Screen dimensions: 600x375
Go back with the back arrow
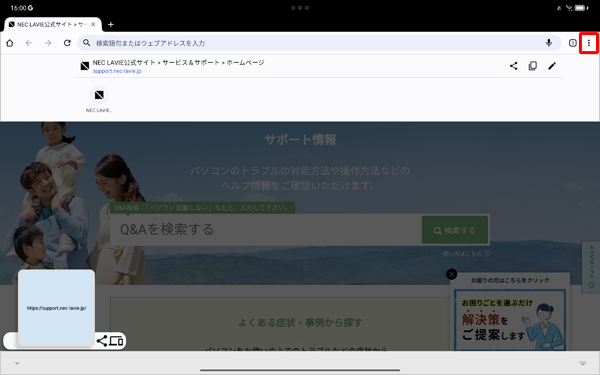29,43
